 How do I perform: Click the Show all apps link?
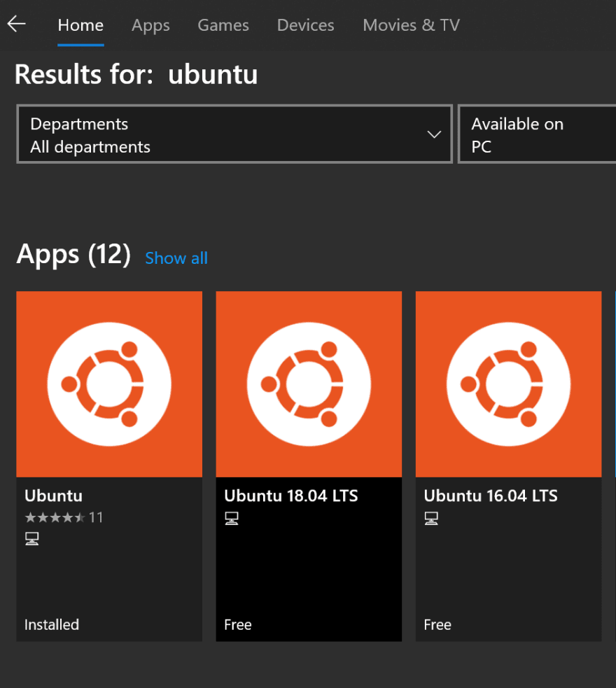[176, 258]
